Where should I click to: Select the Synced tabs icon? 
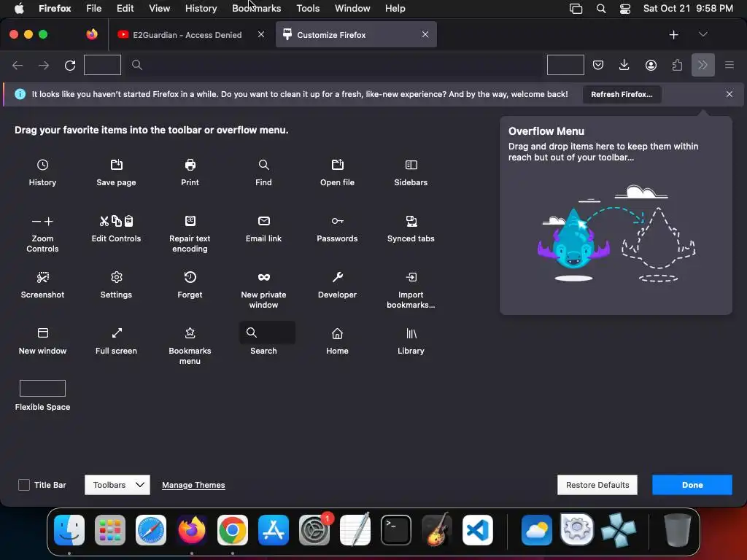click(x=411, y=221)
